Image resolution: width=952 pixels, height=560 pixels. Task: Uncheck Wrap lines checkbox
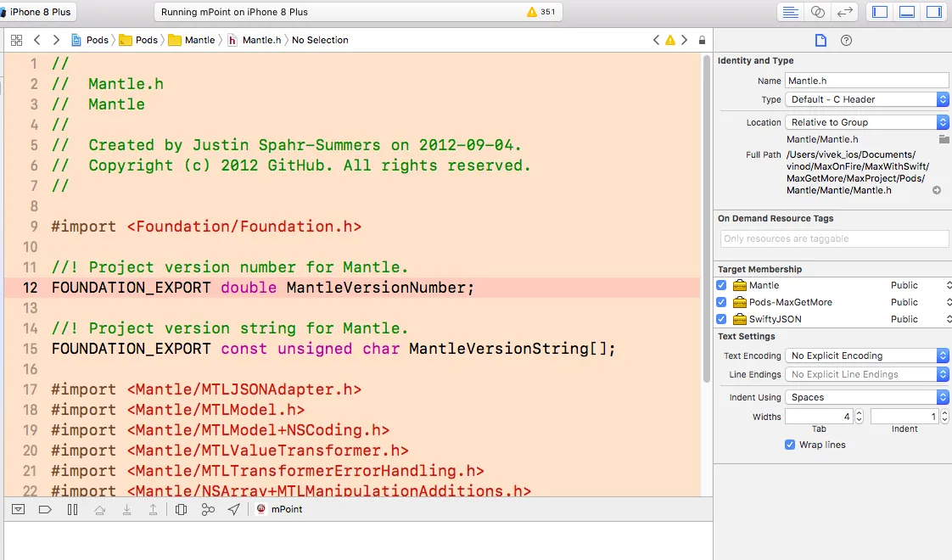point(790,445)
